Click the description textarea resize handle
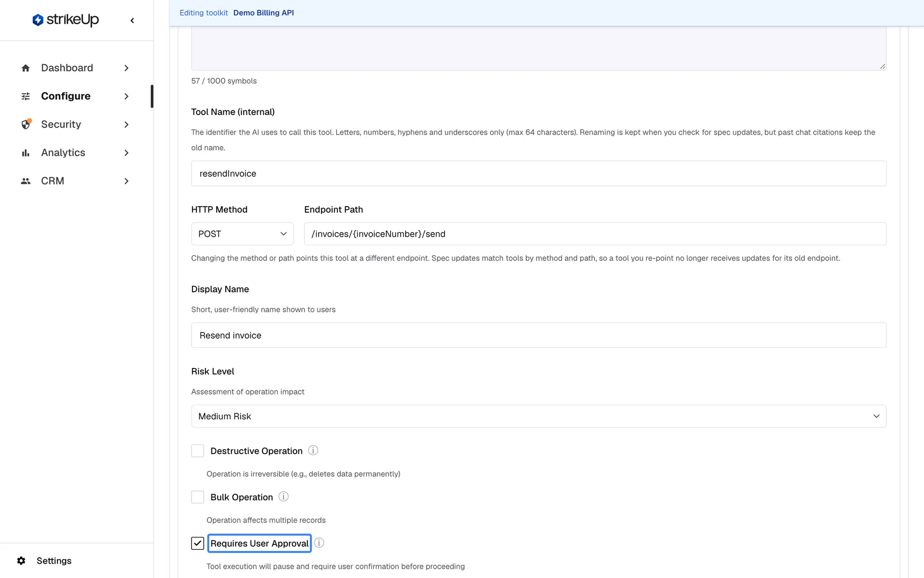 882,66
